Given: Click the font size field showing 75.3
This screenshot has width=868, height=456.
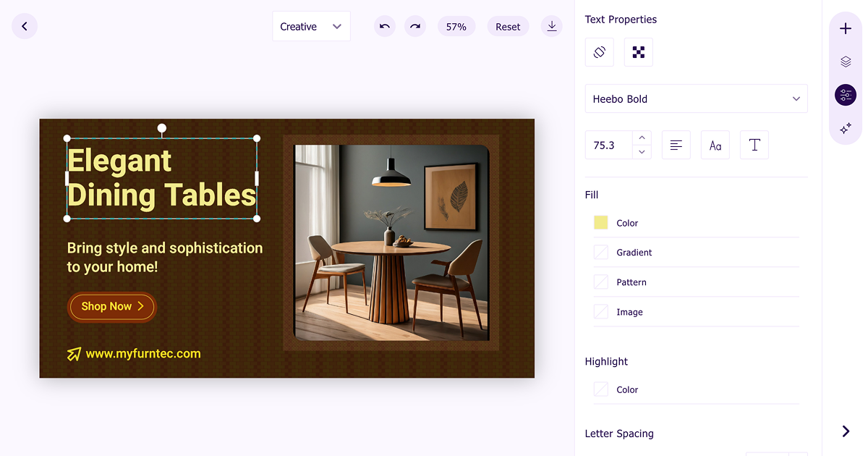Looking at the screenshot, I should (x=608, y=145).
